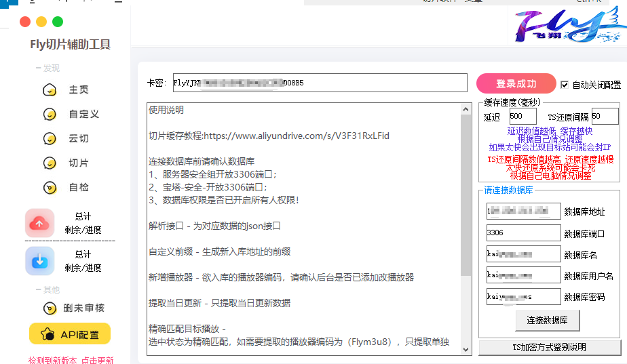The height and width of the screenshot is (364, 627).
Task: Click the Fly切片辅助工具 title
Action: click(x=71, y=44)
